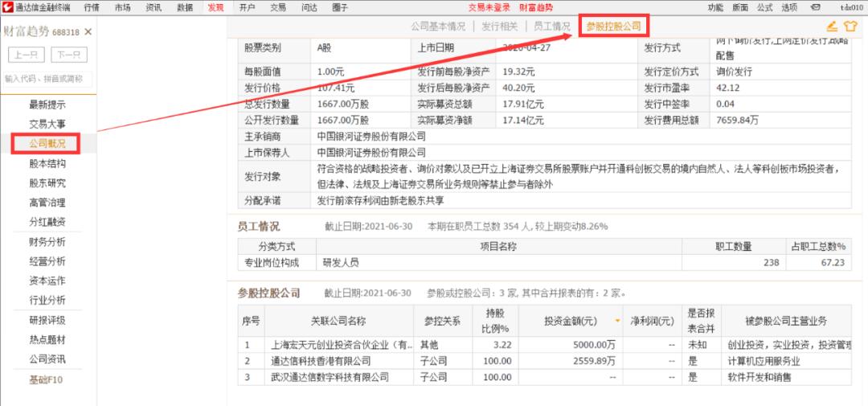Open the 版面 menu

coord(740,7)
